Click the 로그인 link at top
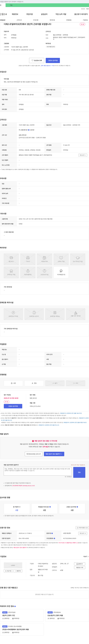This screenshot has height=644, width=89. tap(83, 9)
